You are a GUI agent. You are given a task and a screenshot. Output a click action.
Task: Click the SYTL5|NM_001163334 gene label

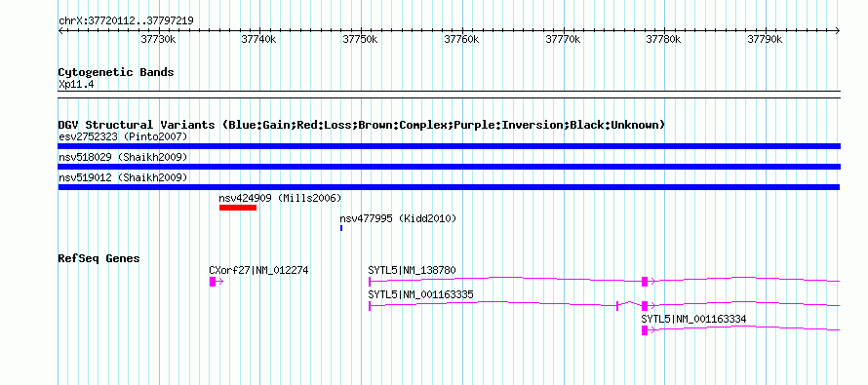click(x=693, y=319)
